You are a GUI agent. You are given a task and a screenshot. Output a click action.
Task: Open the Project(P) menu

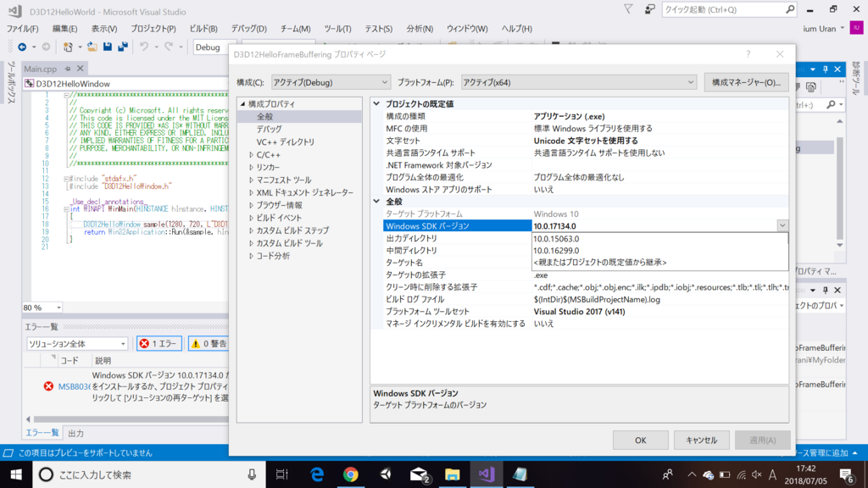(x=153, y=29)
